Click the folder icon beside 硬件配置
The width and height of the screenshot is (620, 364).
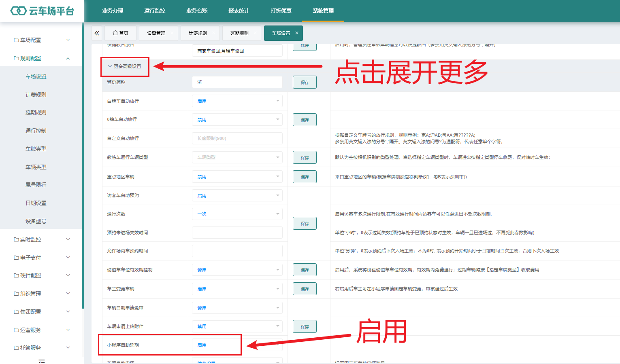click(16, 275)
